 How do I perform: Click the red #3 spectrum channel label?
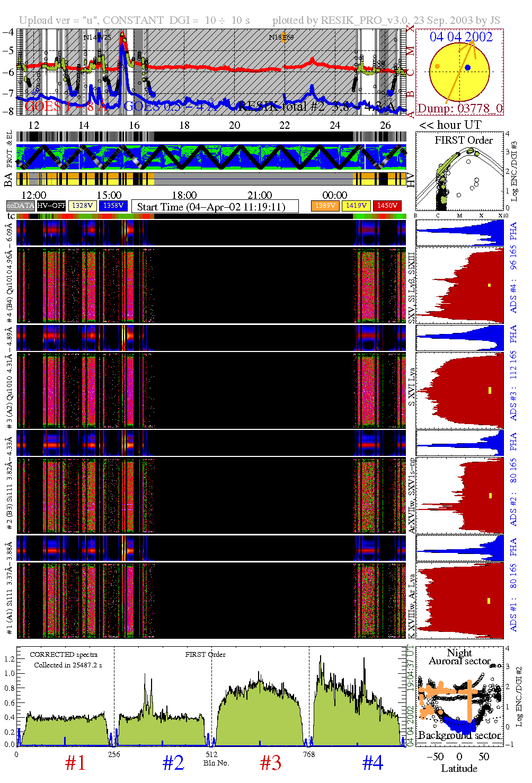click(271, 763)
